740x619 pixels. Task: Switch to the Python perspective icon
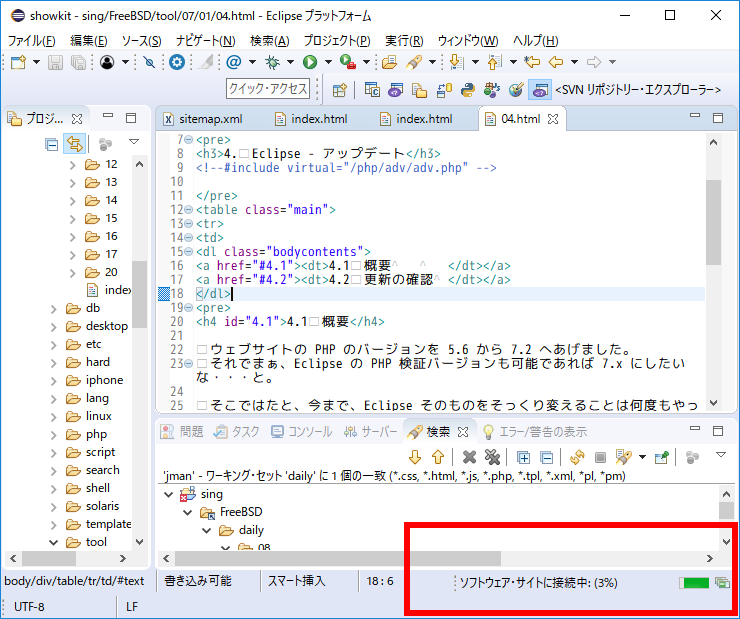point(468,90)
